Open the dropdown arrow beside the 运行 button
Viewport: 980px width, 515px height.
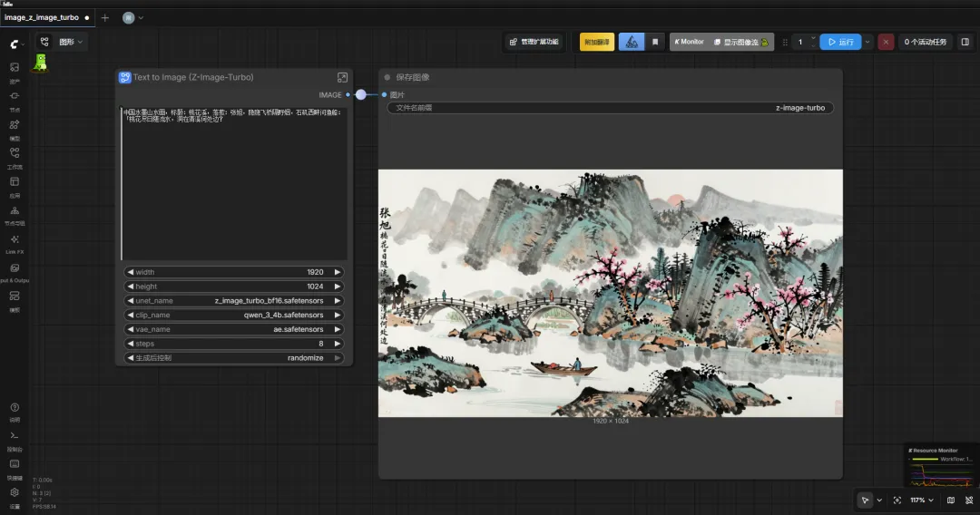868,42
